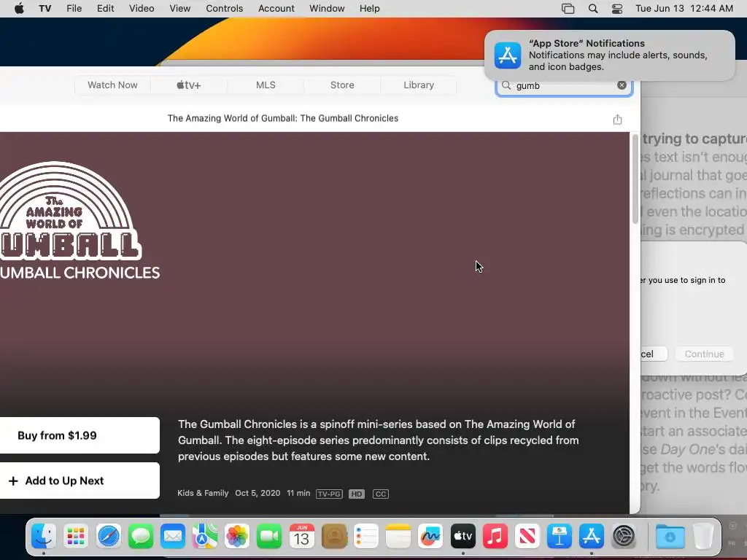Open the Controls menu

click(x=225, y=9)
